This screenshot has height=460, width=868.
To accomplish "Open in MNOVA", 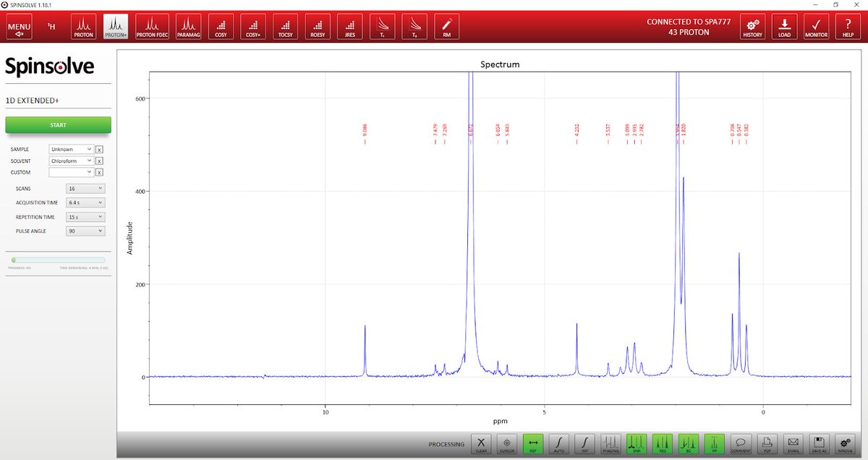I will (x=845, y=444).
